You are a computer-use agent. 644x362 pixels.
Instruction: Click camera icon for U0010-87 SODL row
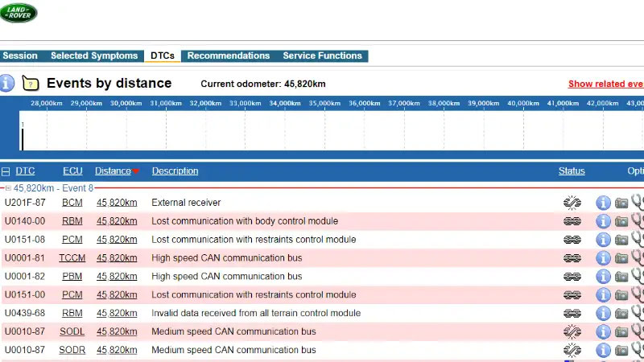(x=621, y=332)
